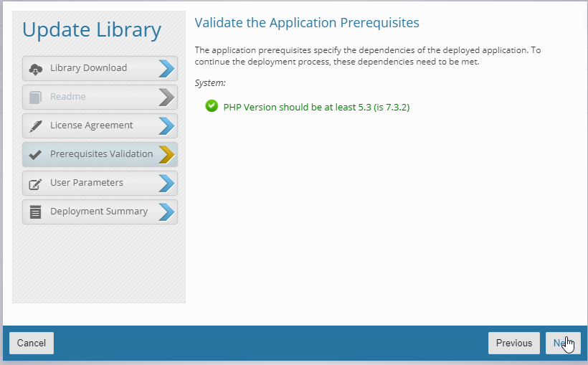Viewport: 588px width, 365px height.
Task: Click the blue arrow on Library Download
Action: point(166,69)
